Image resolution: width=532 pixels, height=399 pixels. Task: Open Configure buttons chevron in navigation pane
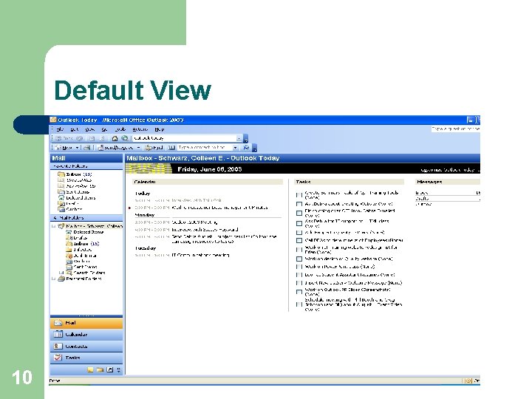pos(119,370)
